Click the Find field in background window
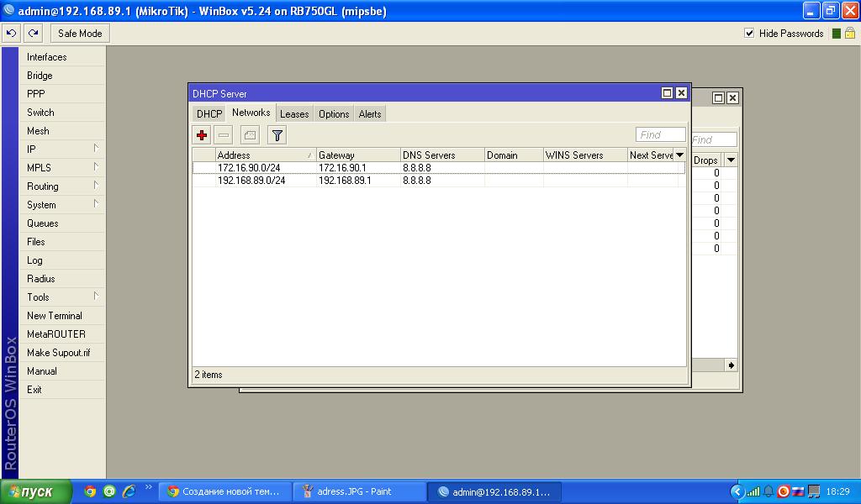 [x=714, y=139]
